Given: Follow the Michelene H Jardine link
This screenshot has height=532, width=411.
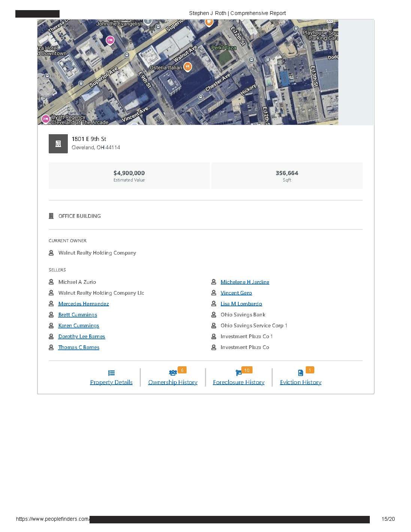Looking at the screenshot, I should pos(245,282).
